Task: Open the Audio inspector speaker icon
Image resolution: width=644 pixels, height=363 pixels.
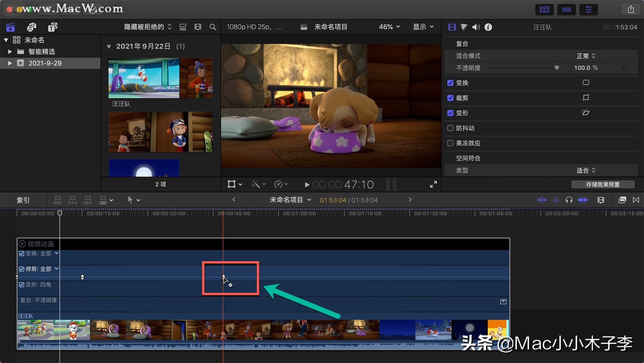Action: click(476, 27)
